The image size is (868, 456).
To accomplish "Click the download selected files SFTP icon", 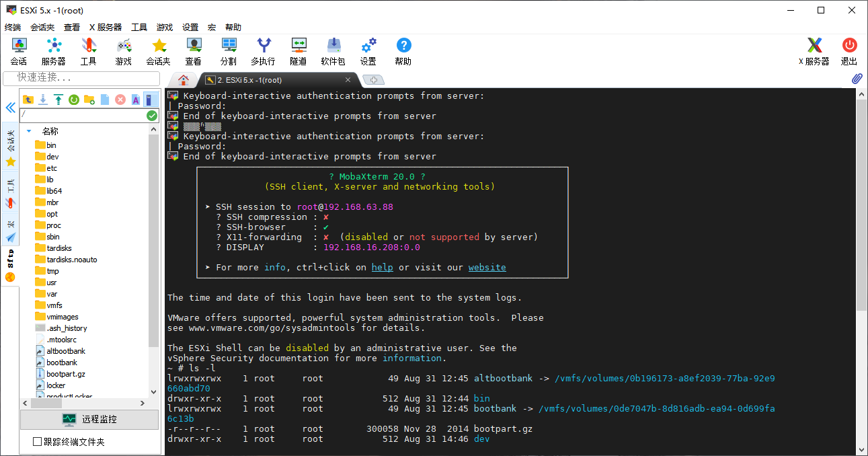I will tap(43, 100).
